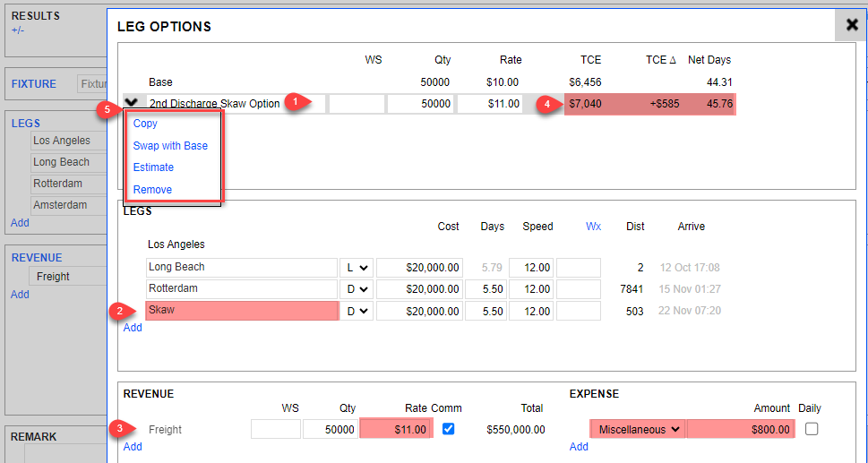The height and width of the screenshot is (463, 868).
Task: Click the Skaw port name field
Action: (x=241, y=311)
